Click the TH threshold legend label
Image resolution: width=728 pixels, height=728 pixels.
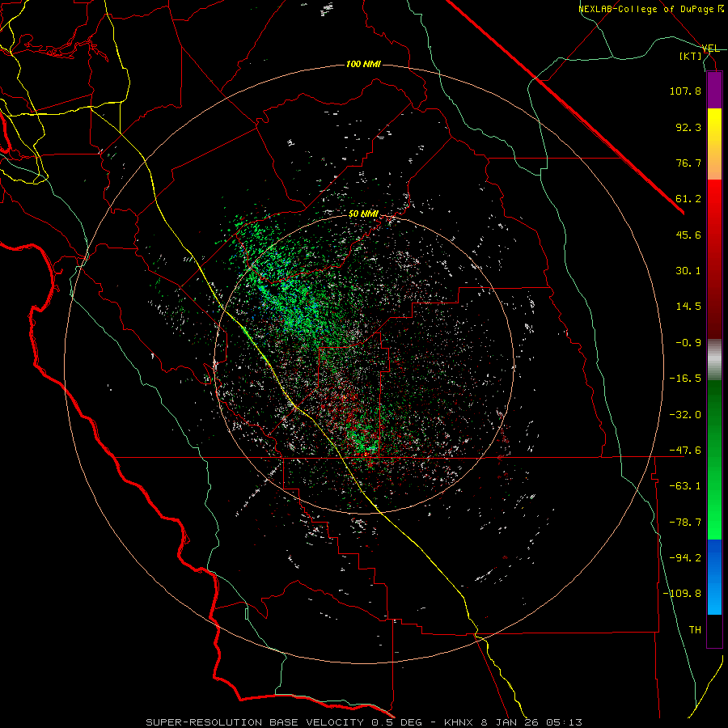[695, 630]
